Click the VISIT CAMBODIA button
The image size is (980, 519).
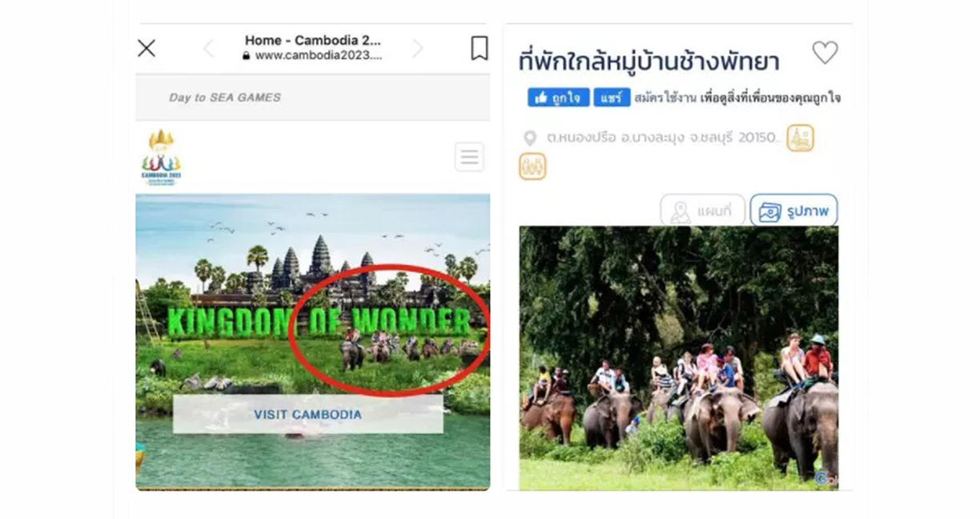308,415
